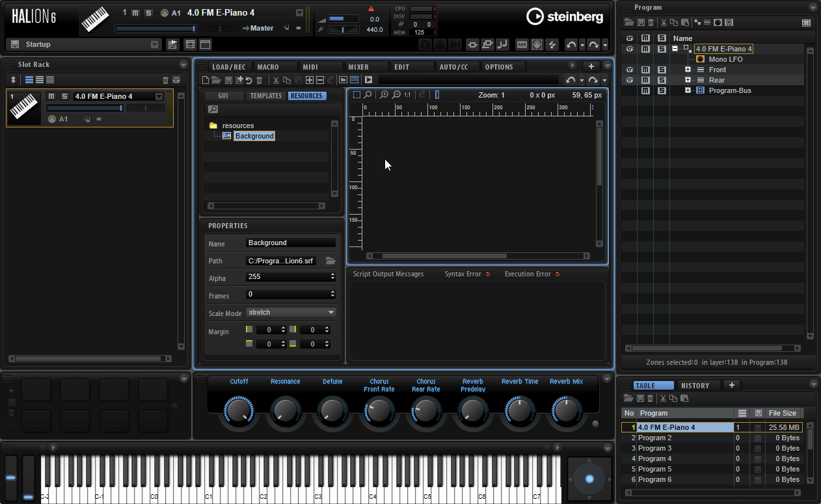Click the open folder icon in Program tree
The height and width of the screenshot is (504, 821).
tap(628, 22)
